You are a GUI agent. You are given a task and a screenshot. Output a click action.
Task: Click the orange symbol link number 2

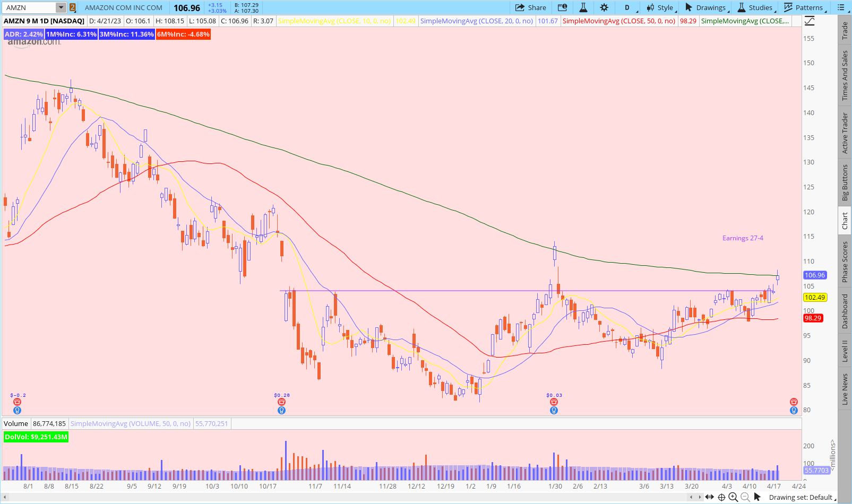(73, 7)
